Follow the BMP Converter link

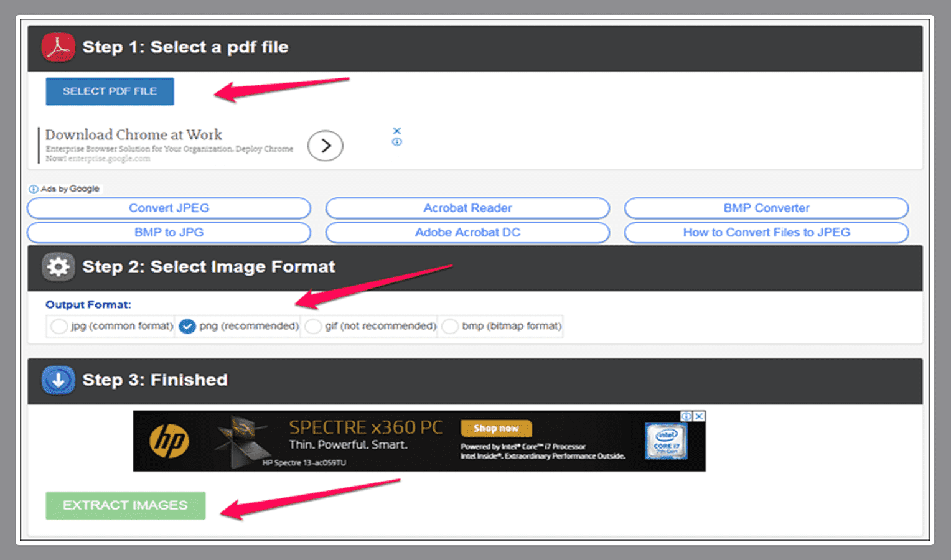(766, 208)
